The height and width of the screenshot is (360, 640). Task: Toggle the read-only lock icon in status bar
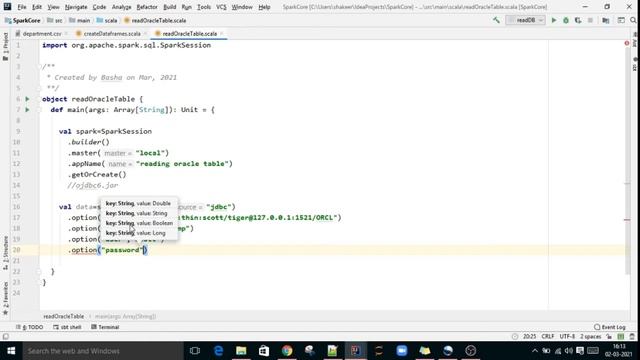[609, 336]
